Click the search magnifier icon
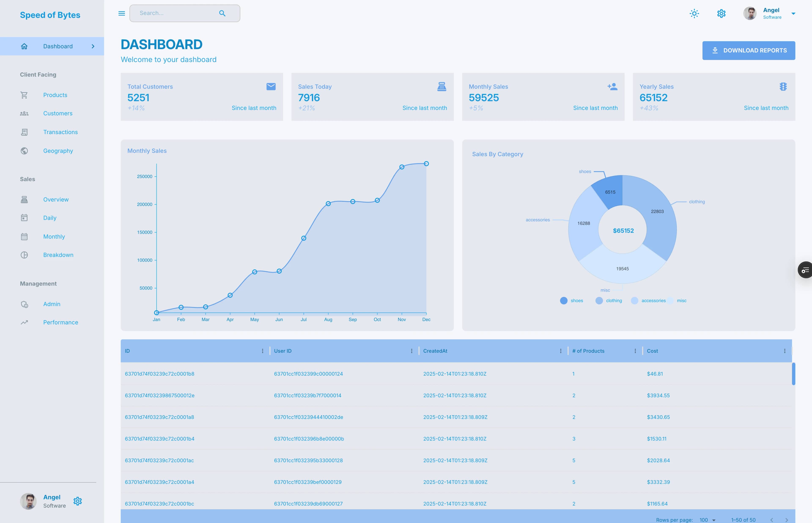This screenshot has width=812, height=523. coord(222,14)
